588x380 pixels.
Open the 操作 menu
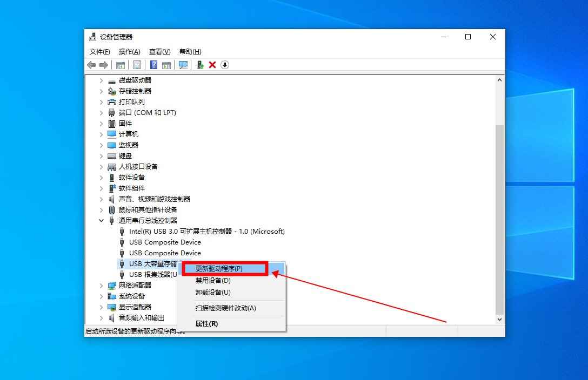(129, 51)
